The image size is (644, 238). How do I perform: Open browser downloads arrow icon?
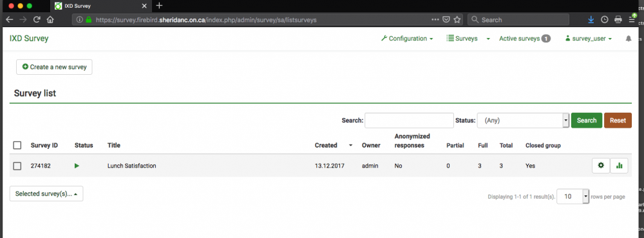591,19
